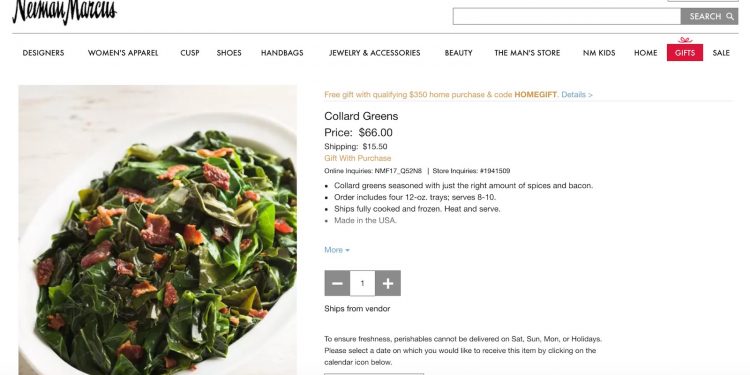750x375 pixels.
Task: Open the Sale section
Action: [x=721, y=53]
